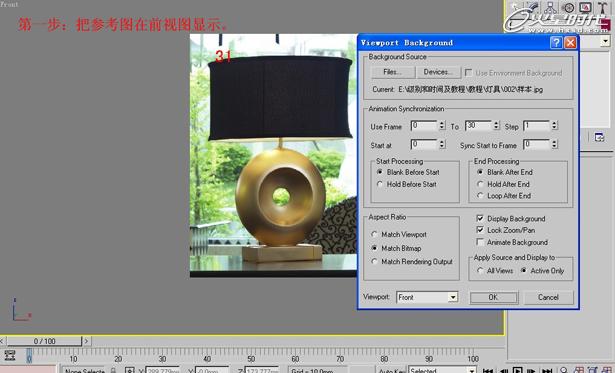Screen dimensions: 615x373
Task: Click the Front viewport label
Action: click(x=9, y=4)
